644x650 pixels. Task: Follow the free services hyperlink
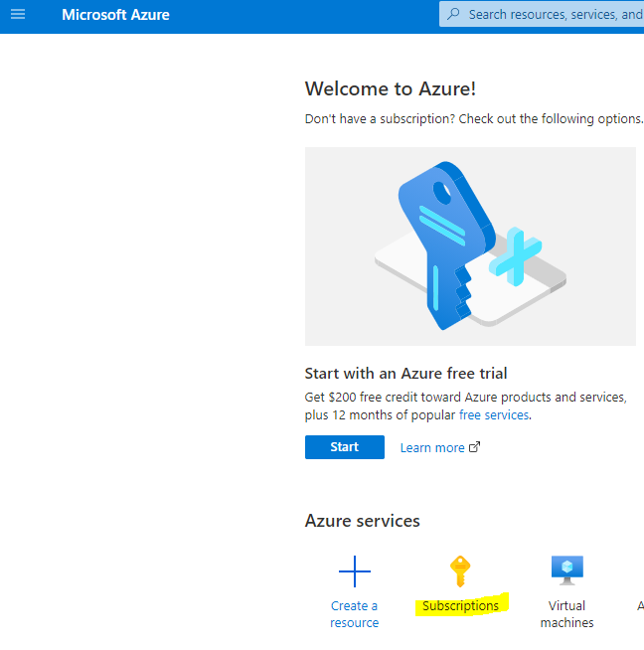pyautogui.click(x=494, y=414)
